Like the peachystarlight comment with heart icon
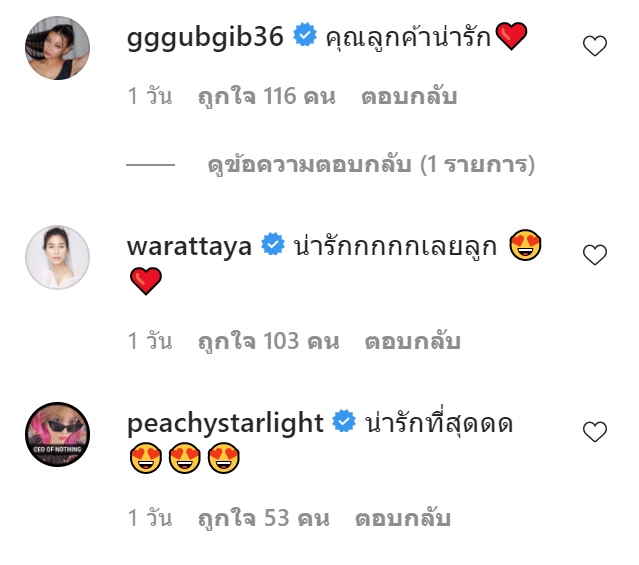This screenshot has width=639, height=565. point(595,431)
